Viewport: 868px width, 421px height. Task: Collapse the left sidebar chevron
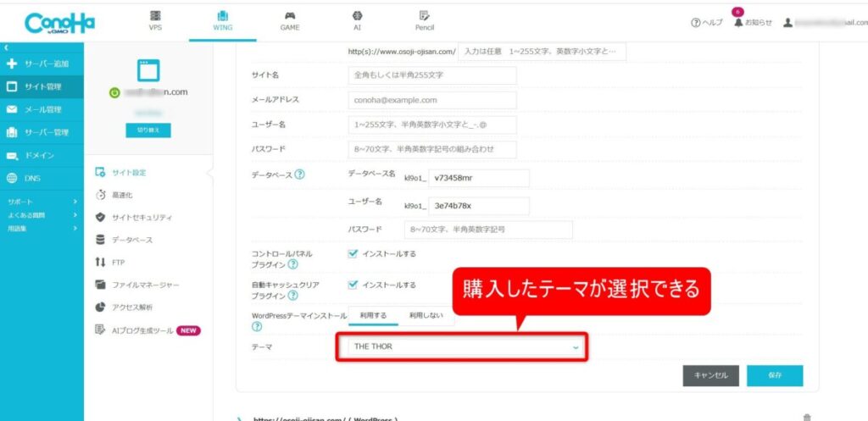[5, 47]
